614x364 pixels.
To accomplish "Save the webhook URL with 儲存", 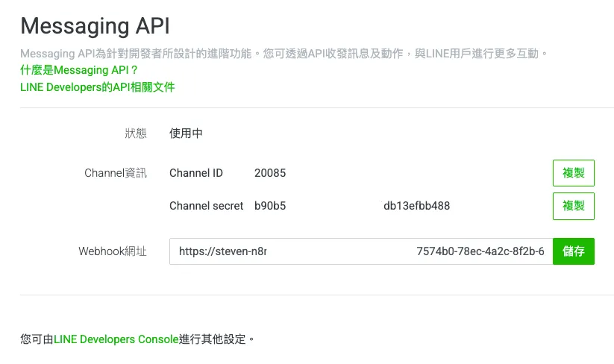I will pyautogui.click(x=573, y=251).
